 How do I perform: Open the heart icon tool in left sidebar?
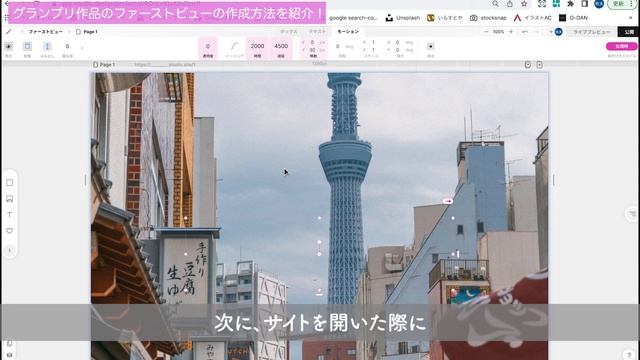tap(9, 231)
